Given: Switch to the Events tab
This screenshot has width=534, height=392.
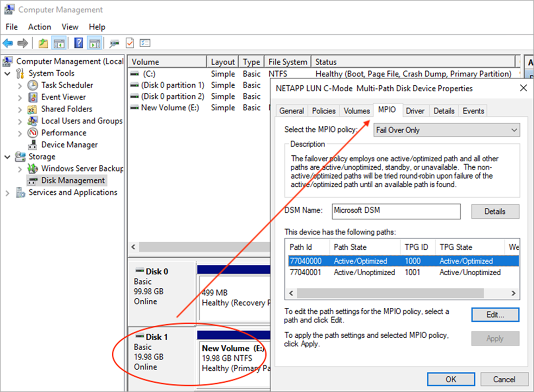Looking at the screenshot, I should pos(473,111).
